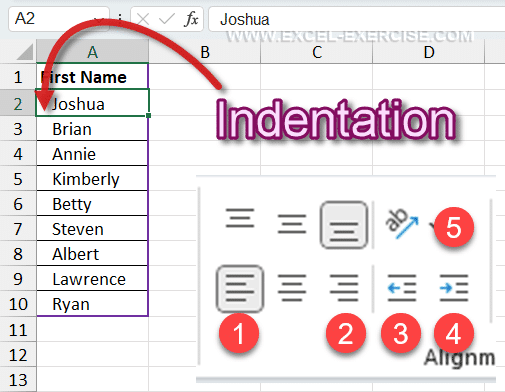Click the Center horizontal alignment icon
The image size is (505, 392).
point(292,288)
